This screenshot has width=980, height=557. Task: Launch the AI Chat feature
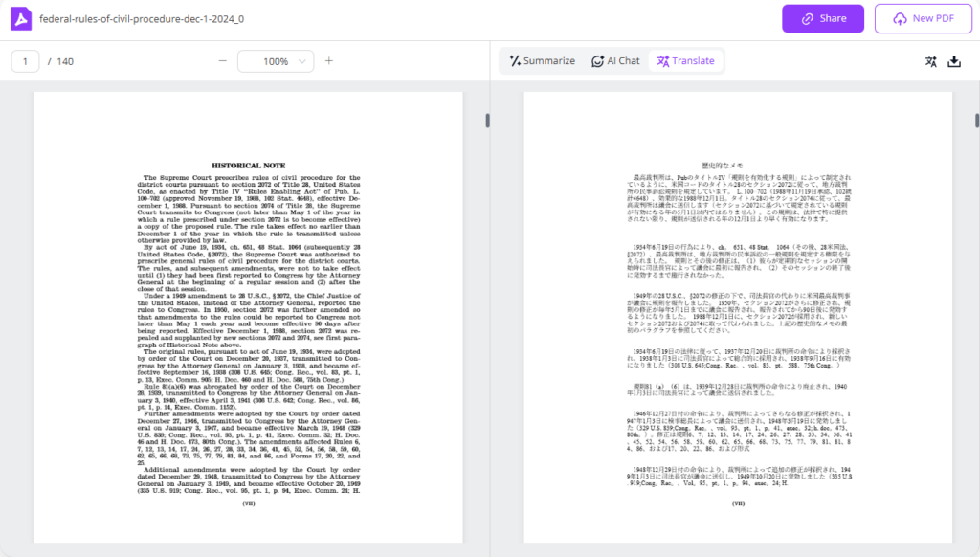615,60
